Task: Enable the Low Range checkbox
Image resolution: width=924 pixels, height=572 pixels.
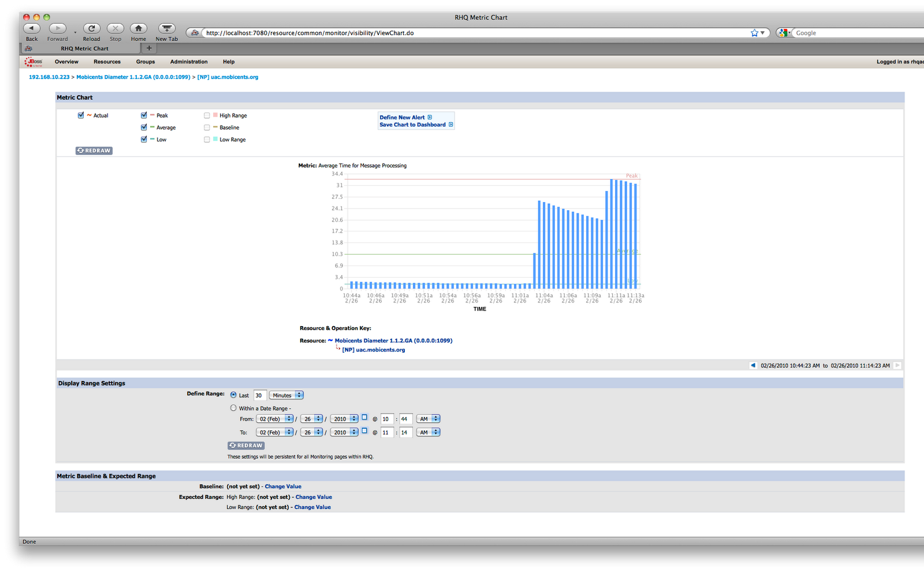Action: (x=207, y=140)
